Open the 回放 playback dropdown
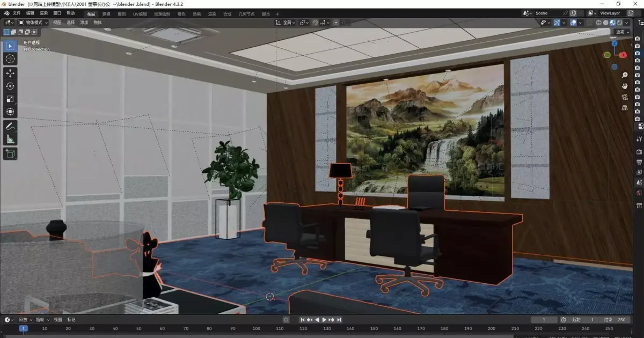Image resolution: width=644 pixels, height=338 pixels. pos(25,320)
